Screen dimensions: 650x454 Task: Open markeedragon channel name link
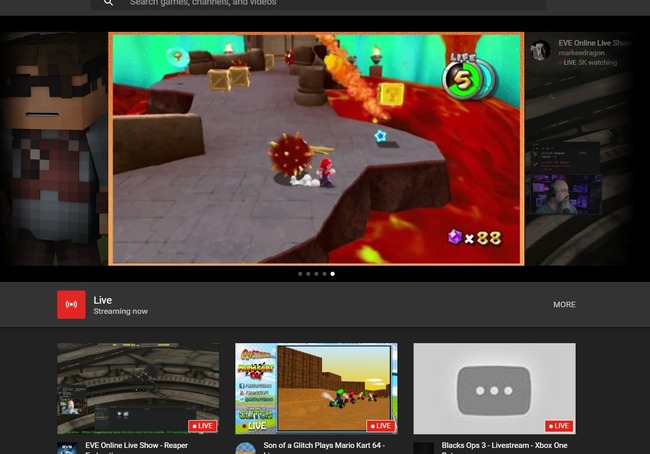tap(581, 53)
